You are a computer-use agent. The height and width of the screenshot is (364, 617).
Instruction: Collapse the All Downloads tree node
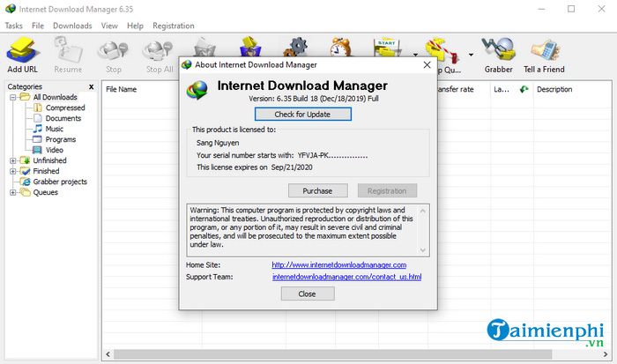[12, 97]
